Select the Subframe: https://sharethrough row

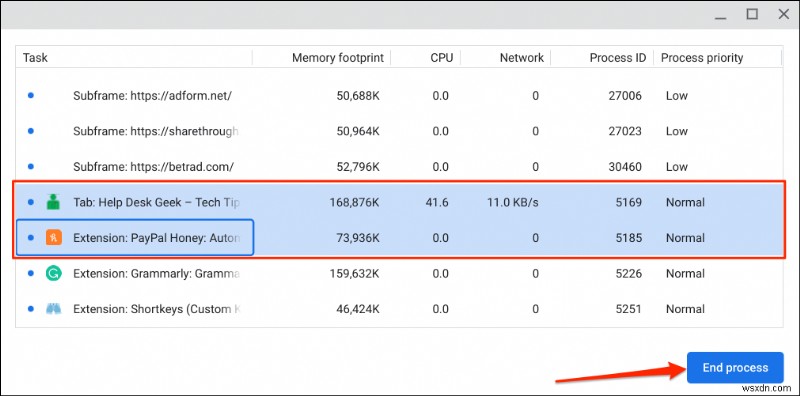pos(399,131)
